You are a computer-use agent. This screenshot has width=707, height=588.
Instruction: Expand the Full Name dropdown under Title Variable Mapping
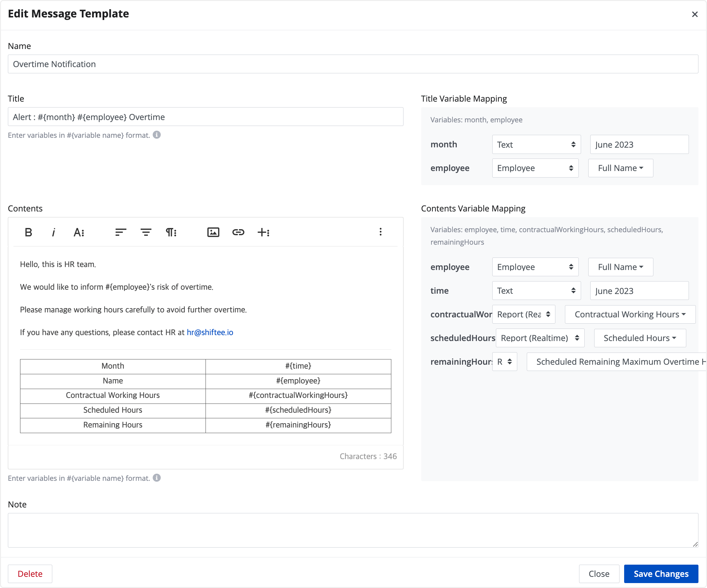point(620,168)
